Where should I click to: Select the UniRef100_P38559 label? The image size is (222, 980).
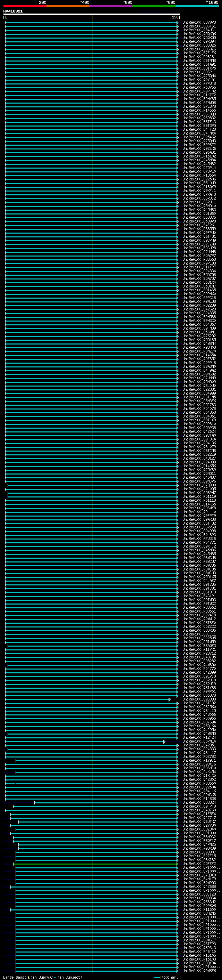199,229
